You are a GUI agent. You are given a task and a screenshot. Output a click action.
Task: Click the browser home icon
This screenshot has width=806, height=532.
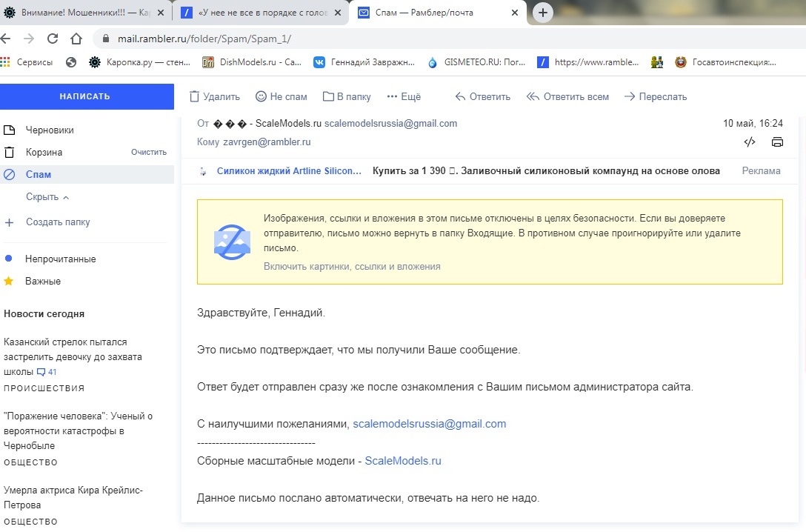[76, 39]
